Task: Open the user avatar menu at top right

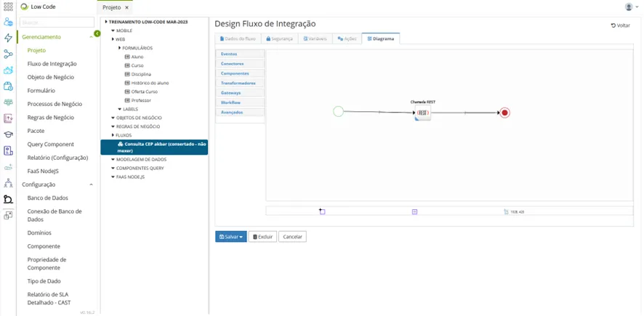Action: [632, 7]
